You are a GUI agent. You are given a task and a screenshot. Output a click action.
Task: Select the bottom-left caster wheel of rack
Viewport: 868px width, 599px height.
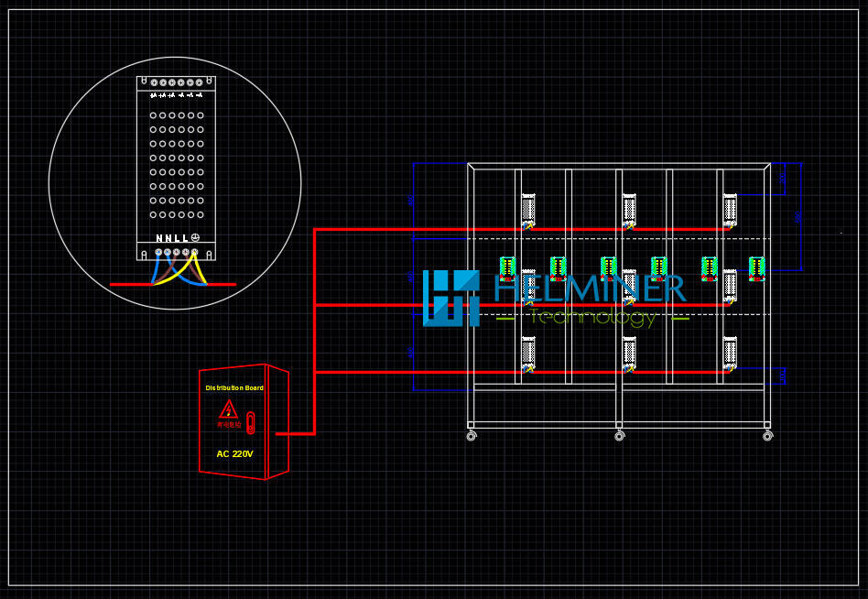(x=471, y=436)
